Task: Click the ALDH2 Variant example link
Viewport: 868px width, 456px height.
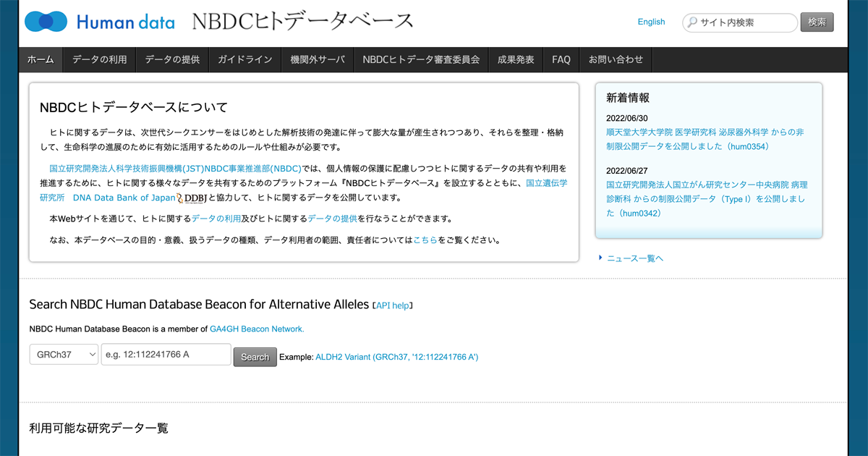Action: [x=396, y=357]
